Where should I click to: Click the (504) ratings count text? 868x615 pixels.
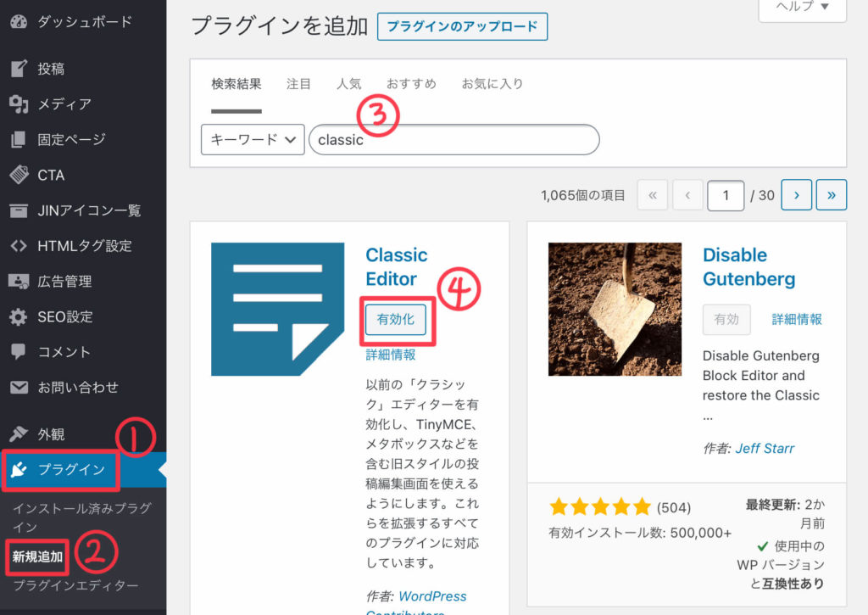(674, 507)
